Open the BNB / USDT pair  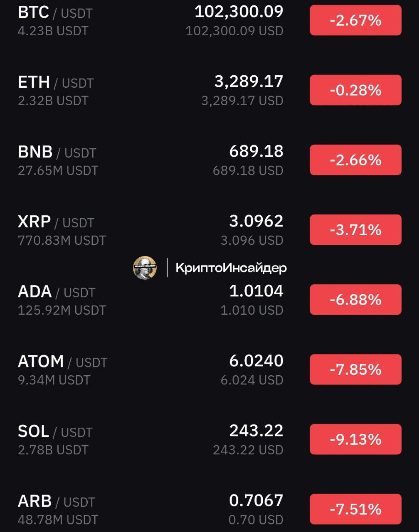209,160
